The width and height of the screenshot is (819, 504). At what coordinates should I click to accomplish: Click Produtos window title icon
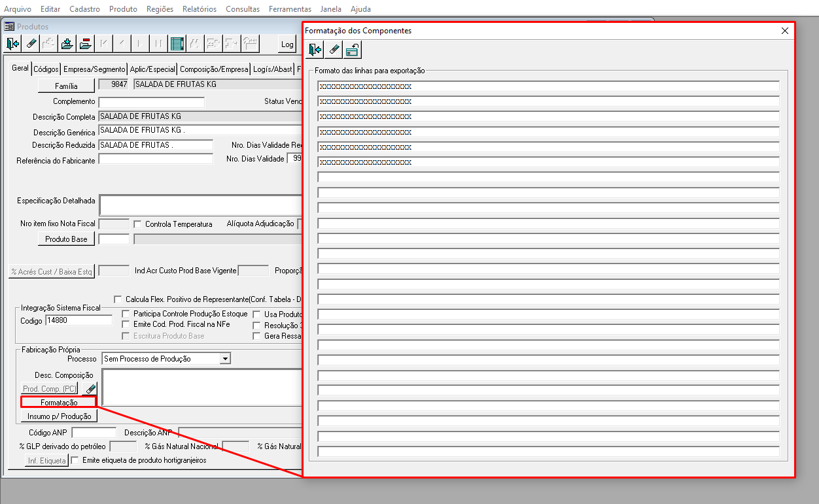pyautogui.click(x=9, y=27)
